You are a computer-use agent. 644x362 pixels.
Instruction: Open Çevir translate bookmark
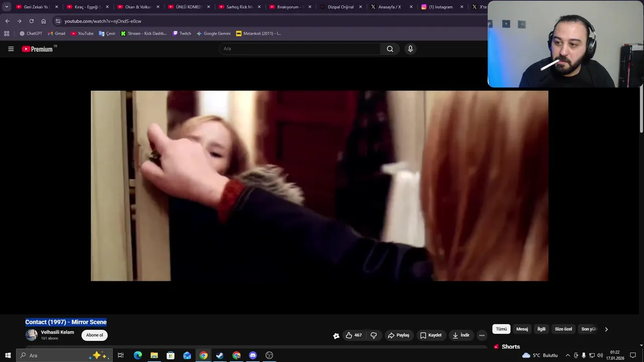click(x=107, y=33)
